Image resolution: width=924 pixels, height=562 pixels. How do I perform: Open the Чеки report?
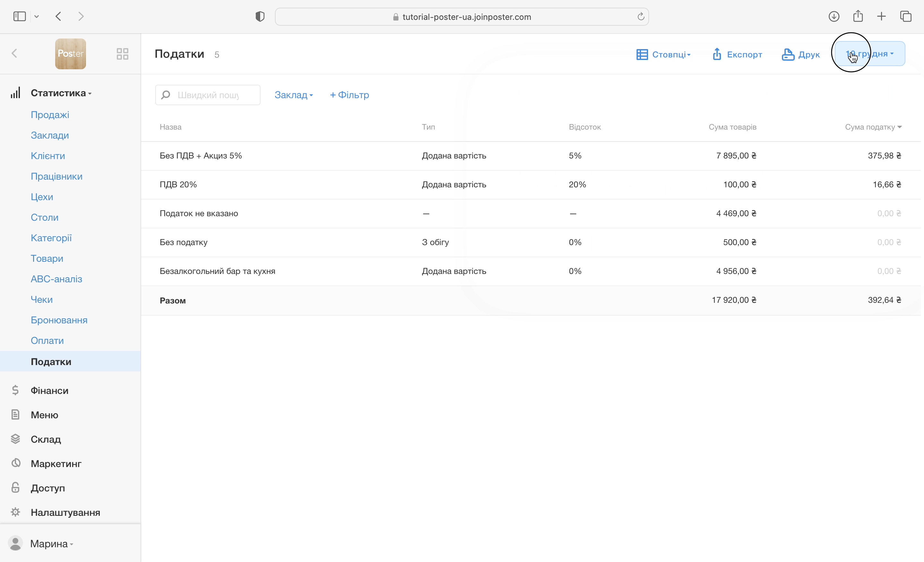coord(42,300)
